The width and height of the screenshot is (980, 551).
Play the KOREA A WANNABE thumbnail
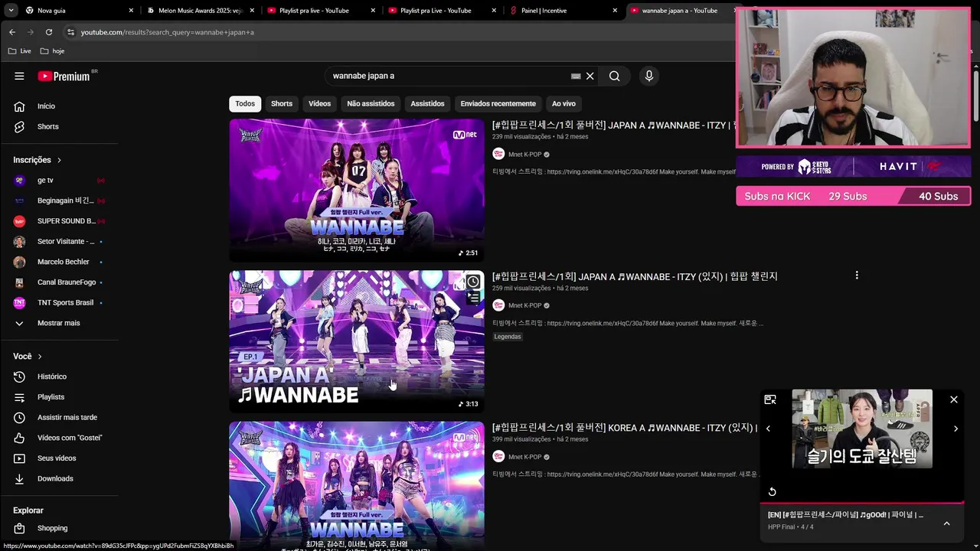coord(357,486)
